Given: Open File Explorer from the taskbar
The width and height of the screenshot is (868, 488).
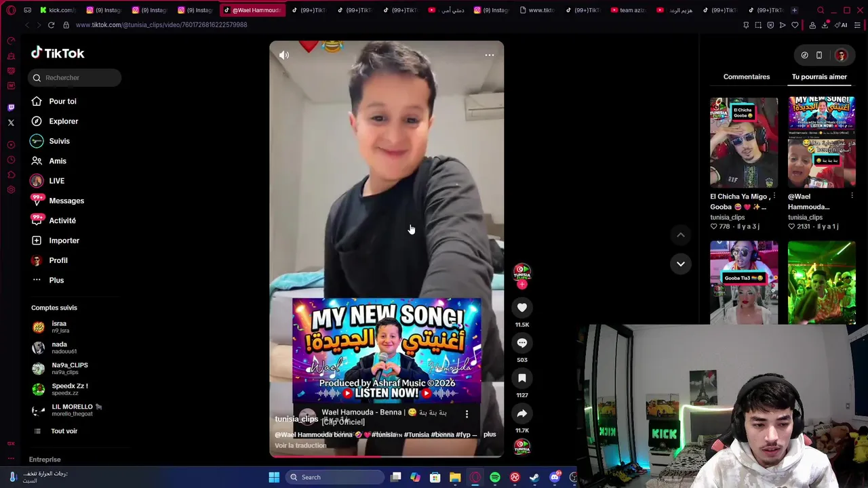Looking at the screenshot, I should (455, 477).
